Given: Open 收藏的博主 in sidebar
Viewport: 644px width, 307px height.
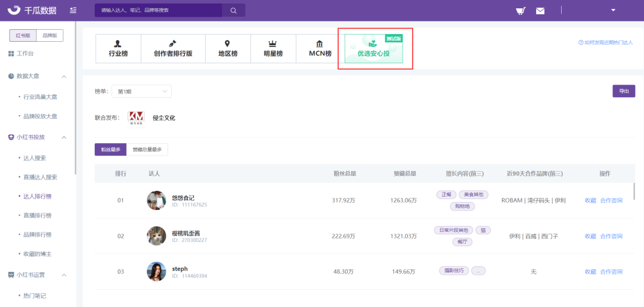Looking at the screenshot, I should click(x=37, y=254).
